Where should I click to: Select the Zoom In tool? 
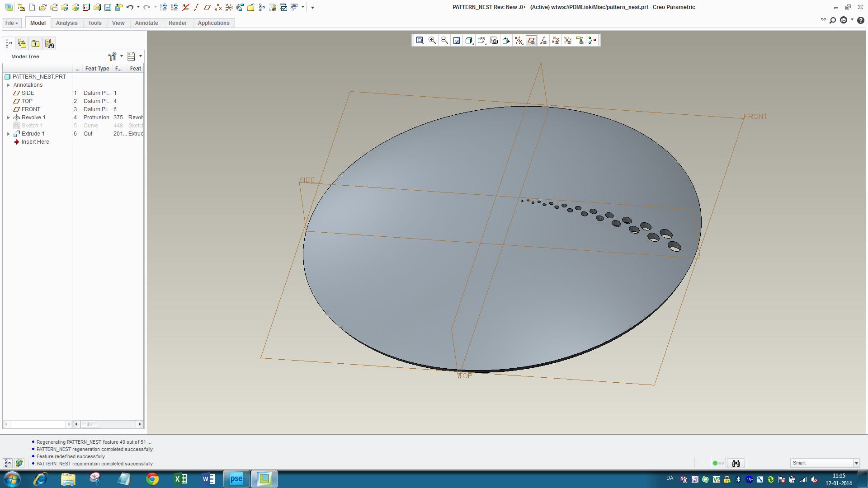coord(432,40)
